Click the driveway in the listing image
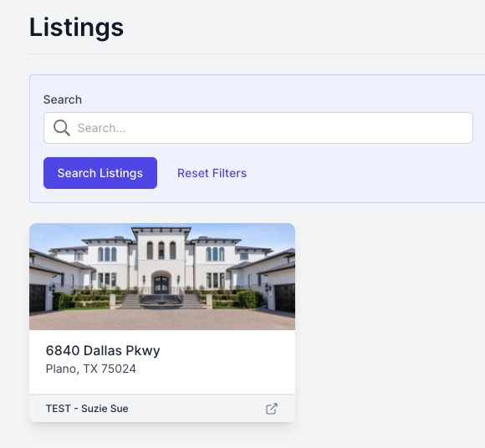 pos(162,319)
